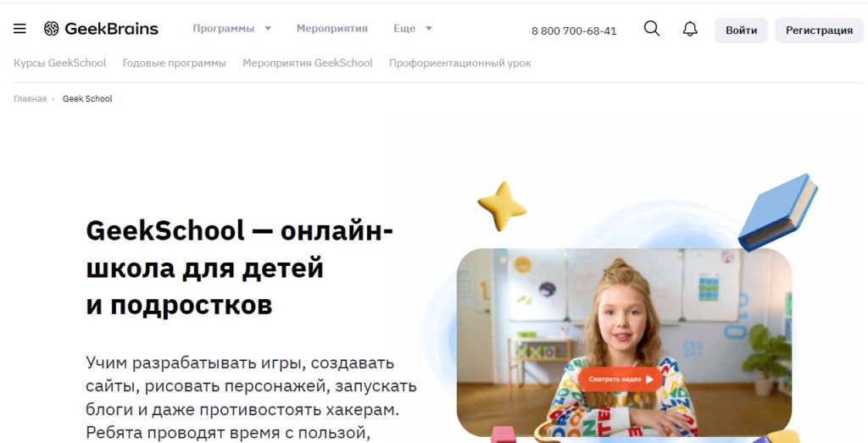This screenshot has width=868, height=443.
Task: Open Мероприятия GeekSchool link
Action: coord(308,63)
